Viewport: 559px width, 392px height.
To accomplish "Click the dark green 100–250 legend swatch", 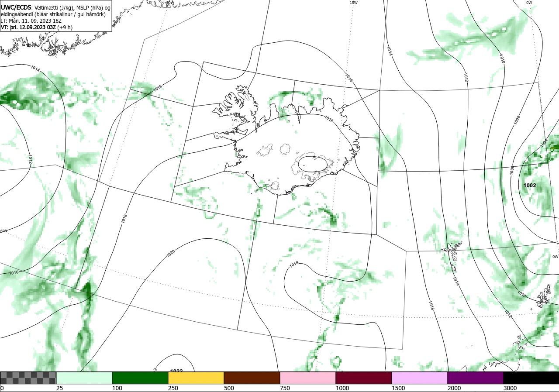I will (140, 378).
